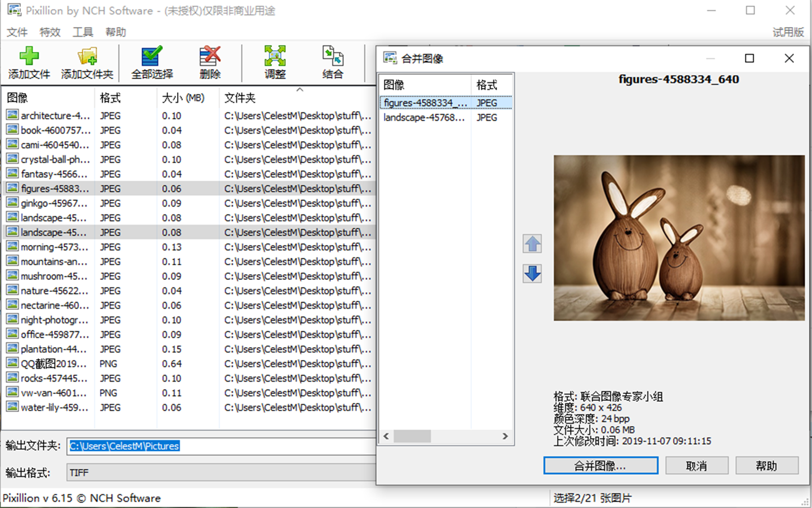The image size is (812, 508).
Task: Open the 特效 (Effects) menu
Action: [x=50, y=32]
